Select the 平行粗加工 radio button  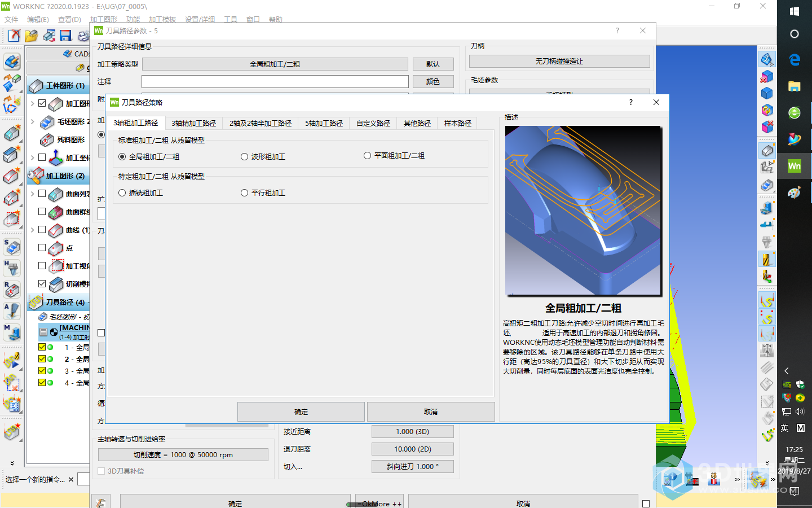[x=244, y=193]
